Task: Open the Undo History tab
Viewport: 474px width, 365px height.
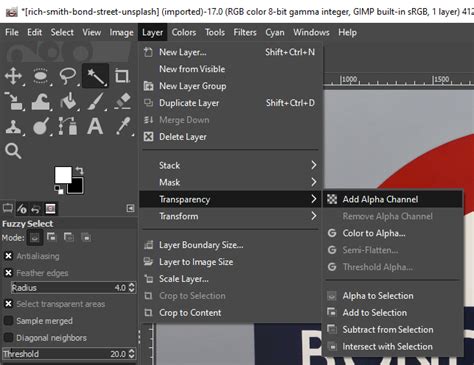Action: coord(35,209)
